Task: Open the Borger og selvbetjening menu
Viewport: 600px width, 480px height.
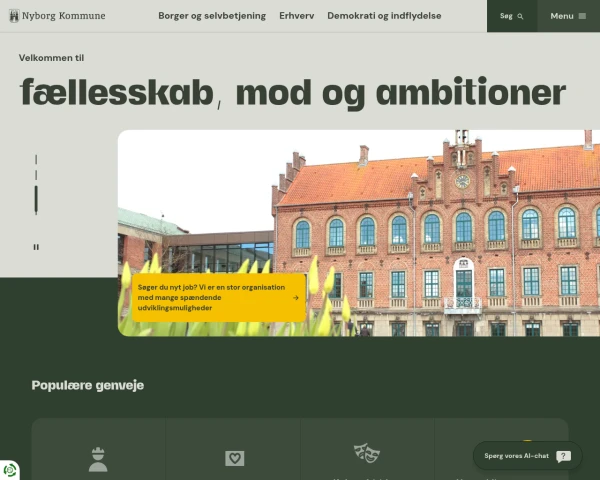Action: coord(212,16)
